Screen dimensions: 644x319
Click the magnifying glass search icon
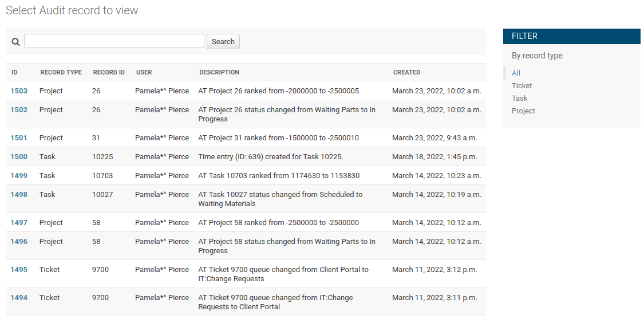tap(15, 41)
